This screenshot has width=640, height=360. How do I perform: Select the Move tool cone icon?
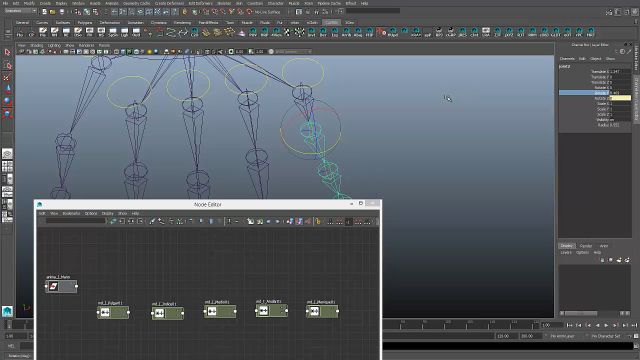[x=8, y=89]
